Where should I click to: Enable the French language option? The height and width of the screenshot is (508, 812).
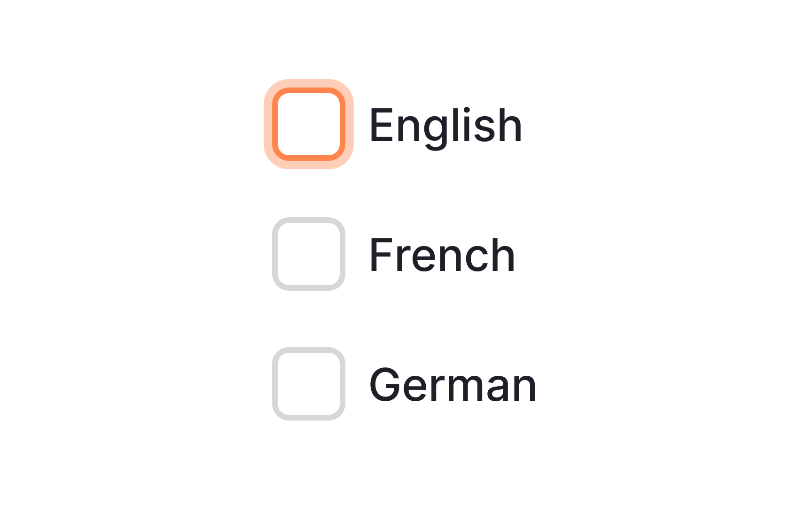pos(309,254)
